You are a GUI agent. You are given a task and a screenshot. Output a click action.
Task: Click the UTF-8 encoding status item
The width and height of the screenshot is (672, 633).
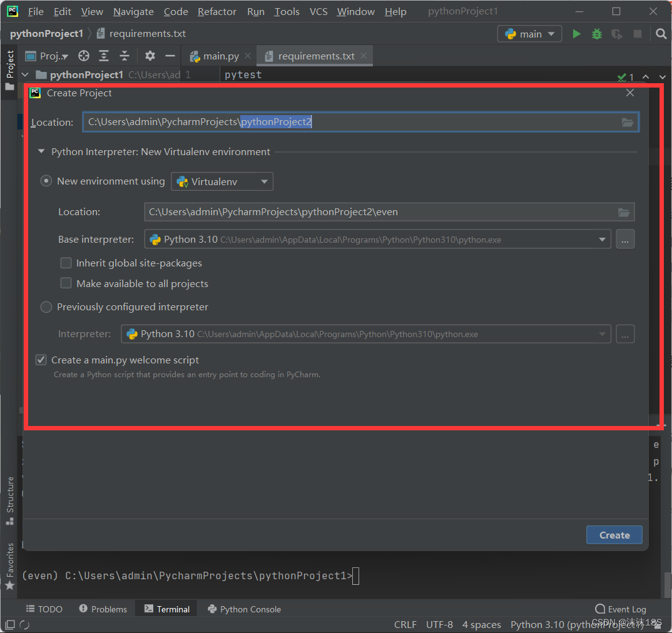point(439,624)
